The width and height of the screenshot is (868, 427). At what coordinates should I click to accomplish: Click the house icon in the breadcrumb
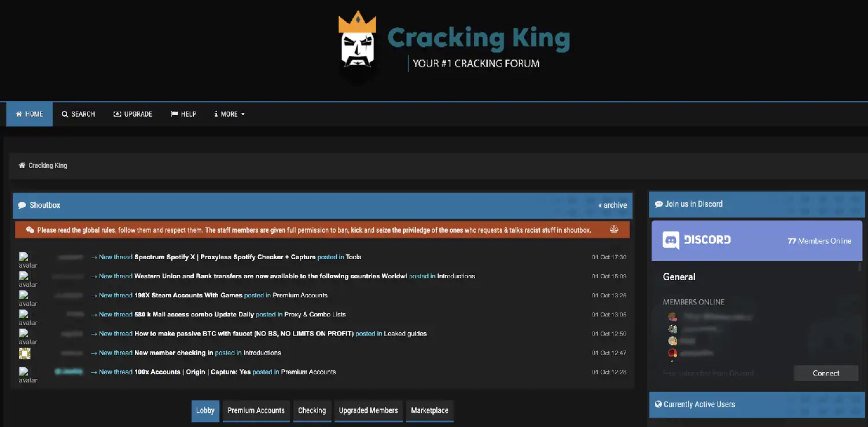(22, 165)
